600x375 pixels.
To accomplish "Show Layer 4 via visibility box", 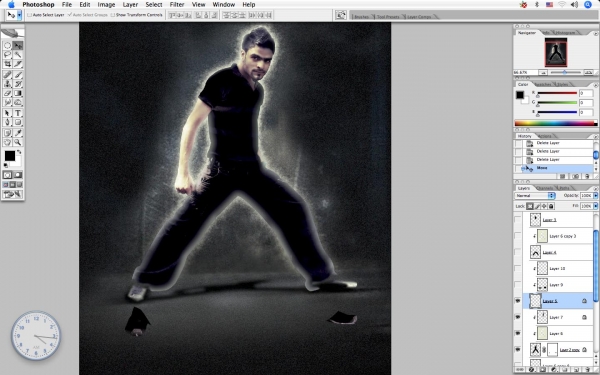I will [518, 252].
